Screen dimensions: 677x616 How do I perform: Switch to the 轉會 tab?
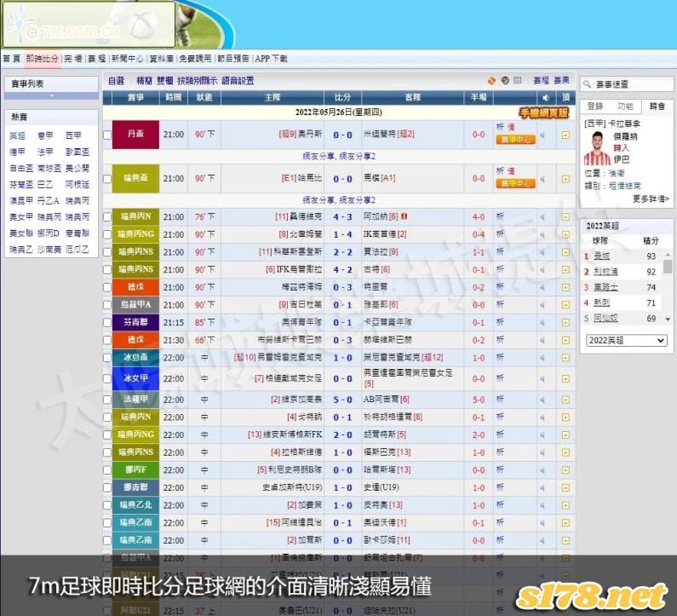657,107
